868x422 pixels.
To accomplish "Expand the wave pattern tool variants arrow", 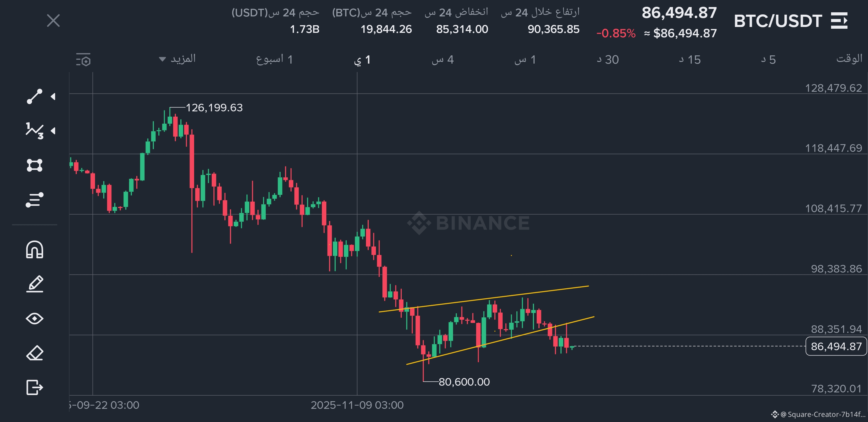I will [53, 131].
